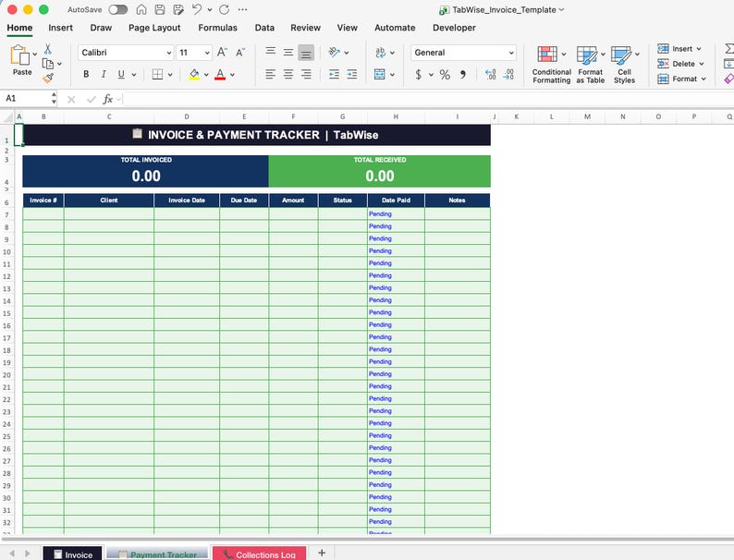This screenshot has height=560, width=734.
Task: Increase font size with large A icon
Action: click(222, 53)
